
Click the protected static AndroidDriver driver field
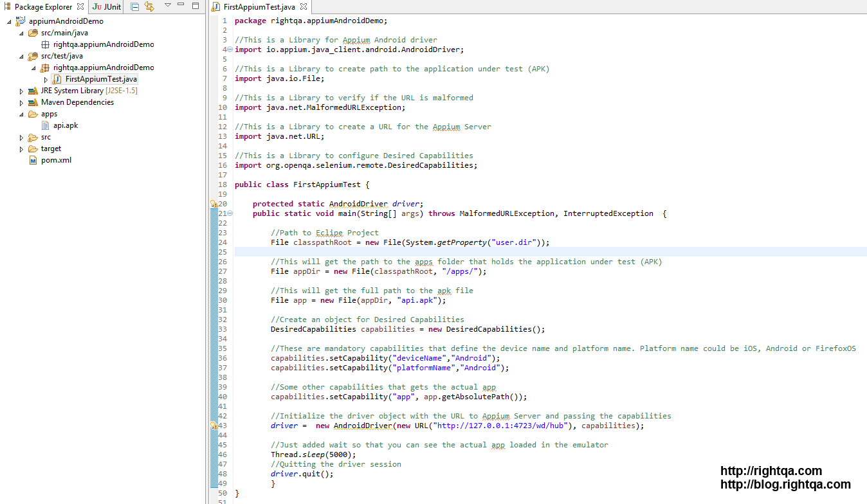click(338, 204)
